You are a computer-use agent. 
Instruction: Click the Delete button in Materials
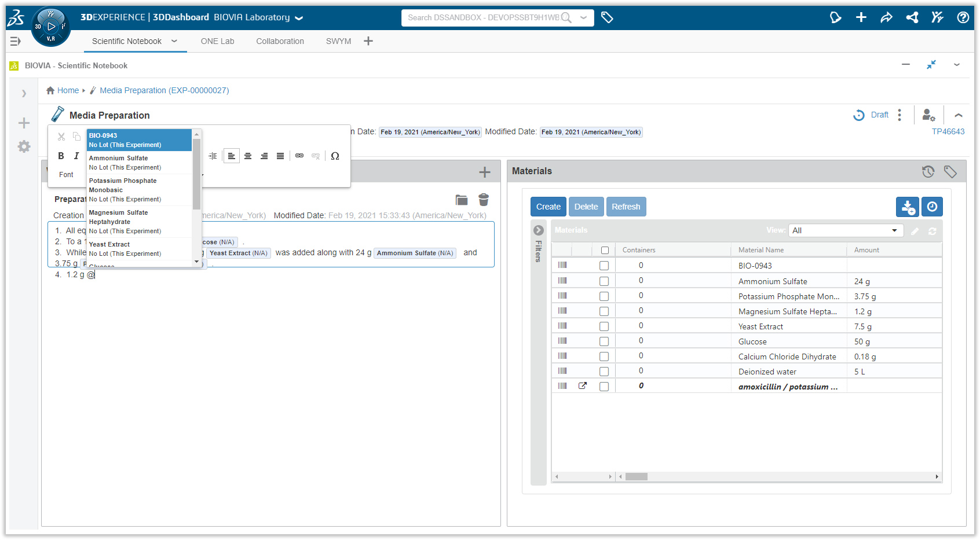tap(586, 207)
